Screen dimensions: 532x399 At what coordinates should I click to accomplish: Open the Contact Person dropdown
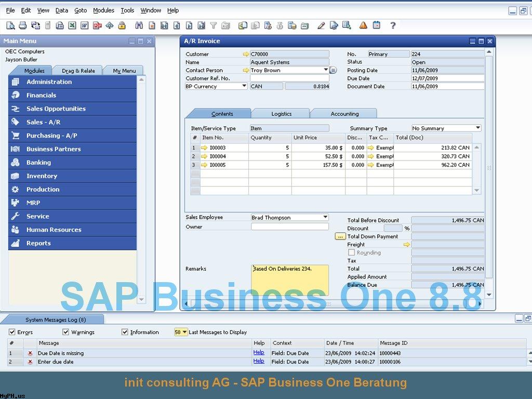point(326,70)
